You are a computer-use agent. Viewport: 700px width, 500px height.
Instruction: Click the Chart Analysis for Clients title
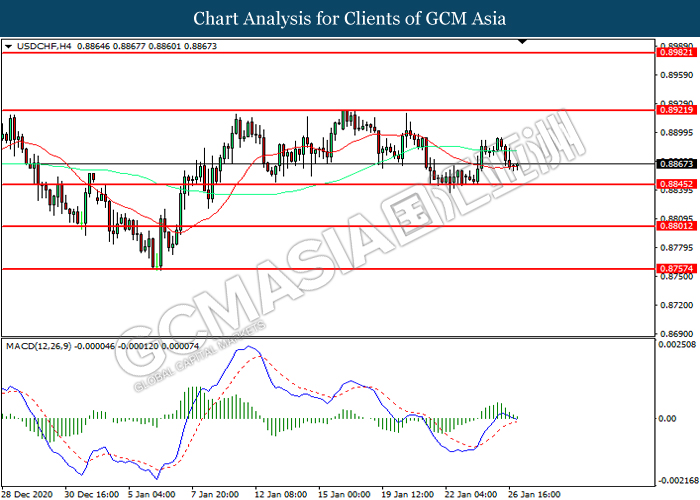(x=350, y=19)
